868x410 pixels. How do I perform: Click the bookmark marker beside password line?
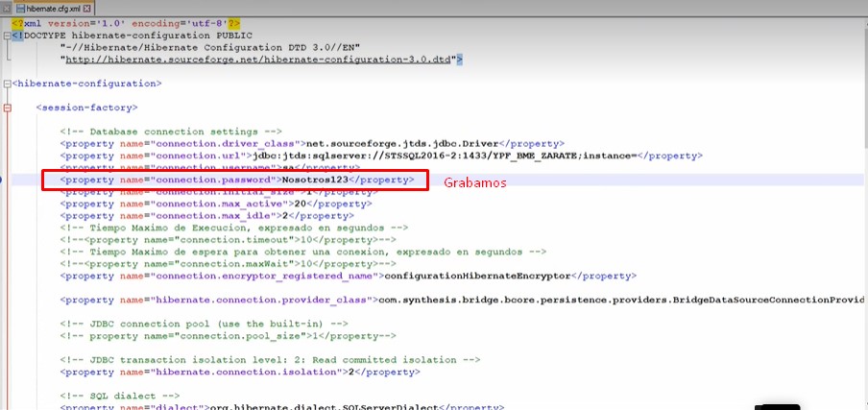2,180
